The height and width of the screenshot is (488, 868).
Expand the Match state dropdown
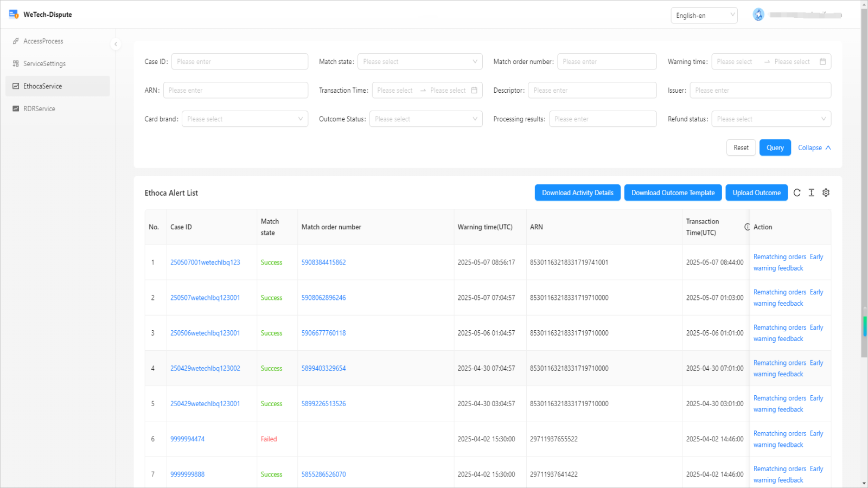(420, 62)
